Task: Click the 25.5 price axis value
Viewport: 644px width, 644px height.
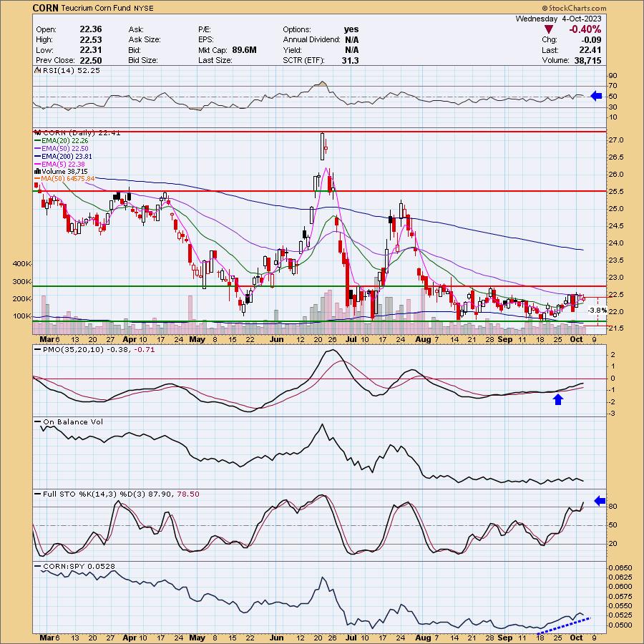Action: click(615, 192)
